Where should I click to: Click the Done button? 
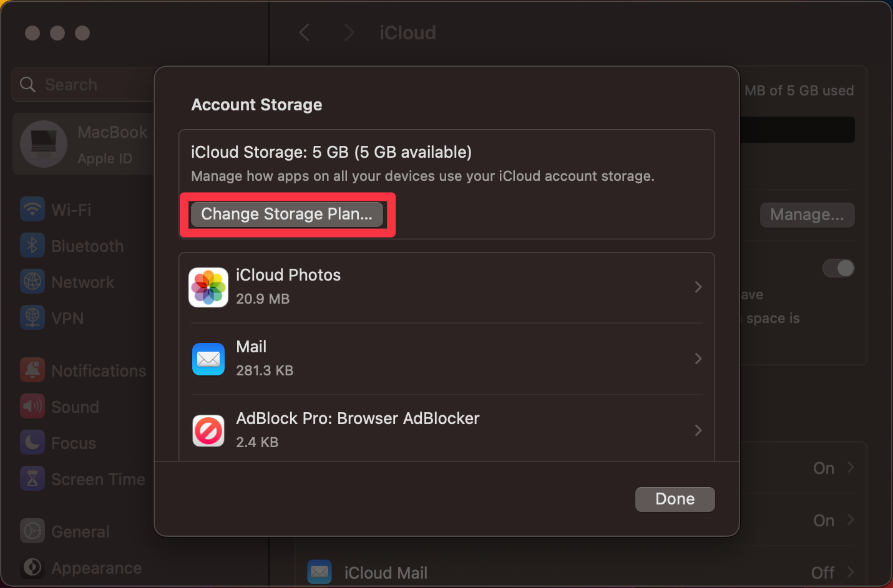[x=675, y=499]
